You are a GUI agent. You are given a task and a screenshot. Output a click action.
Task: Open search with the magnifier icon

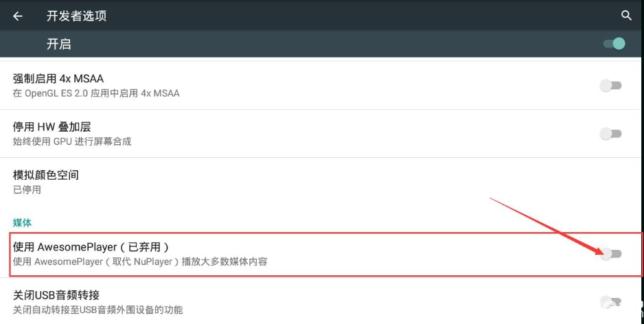pyautogui.click(x=626, y=16)
